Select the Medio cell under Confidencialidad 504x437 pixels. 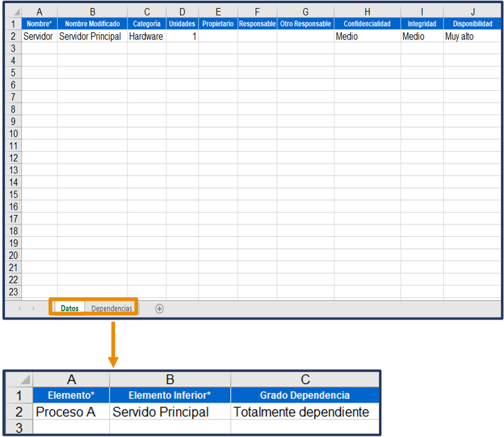pos(367,36)
